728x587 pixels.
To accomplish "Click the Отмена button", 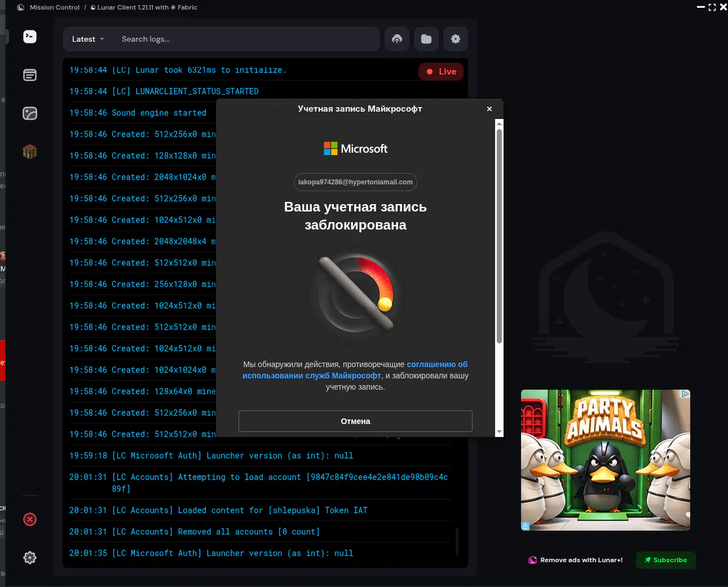I will point(355,421).
